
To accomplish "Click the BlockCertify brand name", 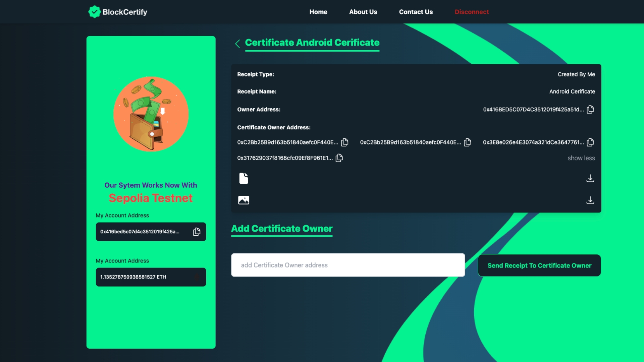I will click(x=125, y=12).
